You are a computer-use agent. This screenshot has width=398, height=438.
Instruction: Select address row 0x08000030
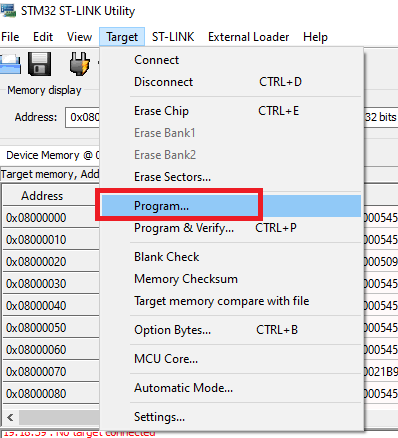[51, 284]
